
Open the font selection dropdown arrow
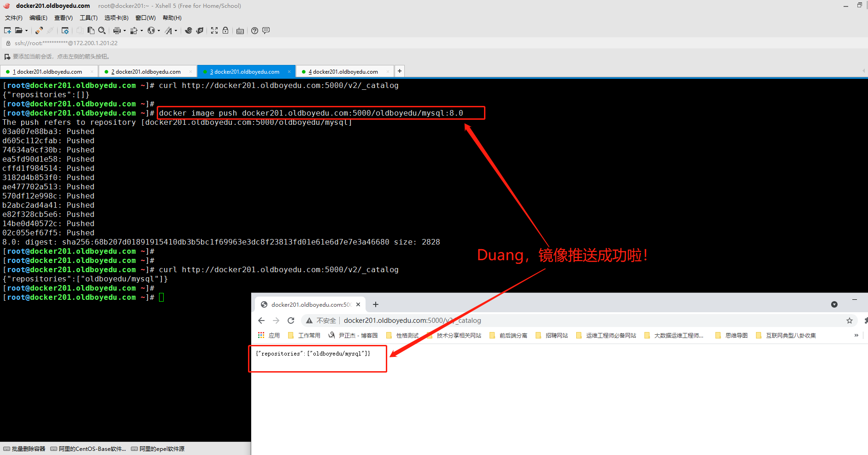[176, 30]
